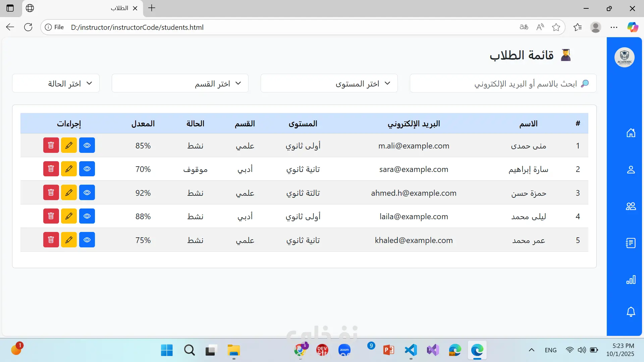Open the home icon in sidebar
The width and height of the screenshot is (644, 362).
631,133
